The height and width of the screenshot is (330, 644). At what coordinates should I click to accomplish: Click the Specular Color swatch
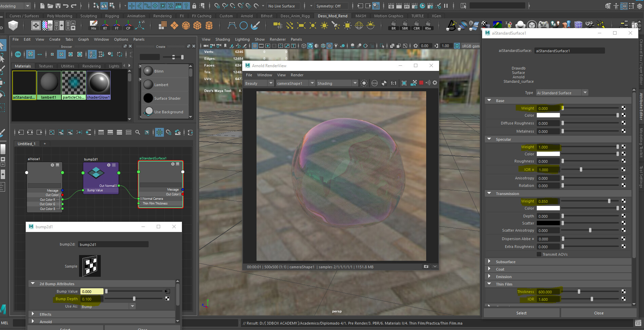548,154
